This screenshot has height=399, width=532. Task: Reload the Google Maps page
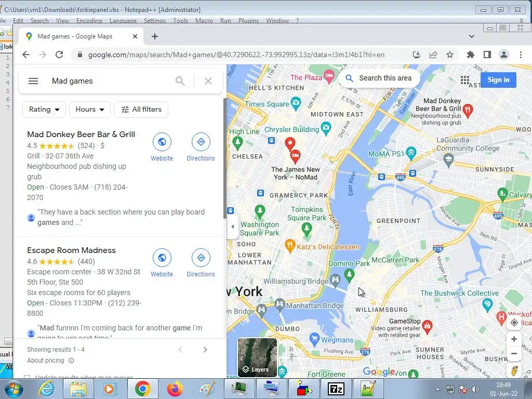click(59, 55)
